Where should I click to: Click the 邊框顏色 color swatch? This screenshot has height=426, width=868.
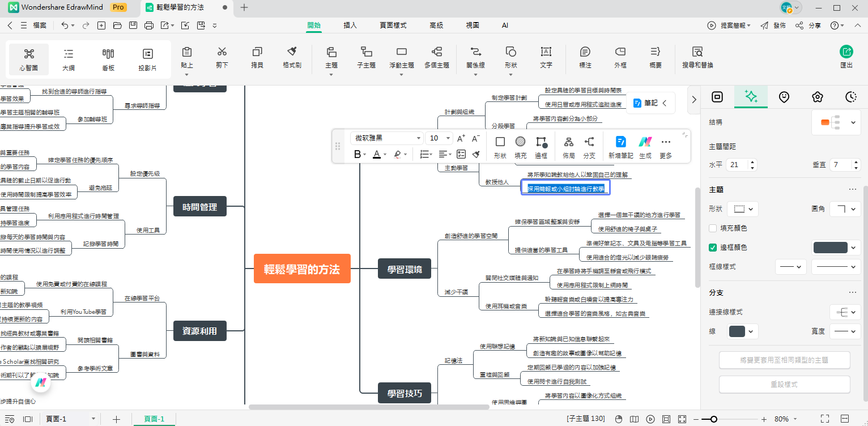pos(830,247)
